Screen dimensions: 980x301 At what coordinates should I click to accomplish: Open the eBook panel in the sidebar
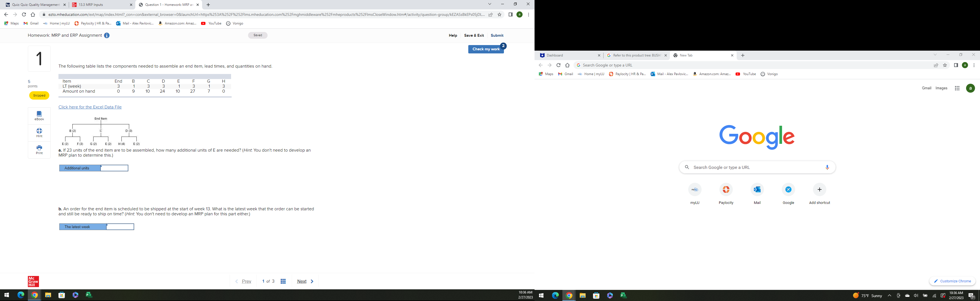(x=39, y=115)
